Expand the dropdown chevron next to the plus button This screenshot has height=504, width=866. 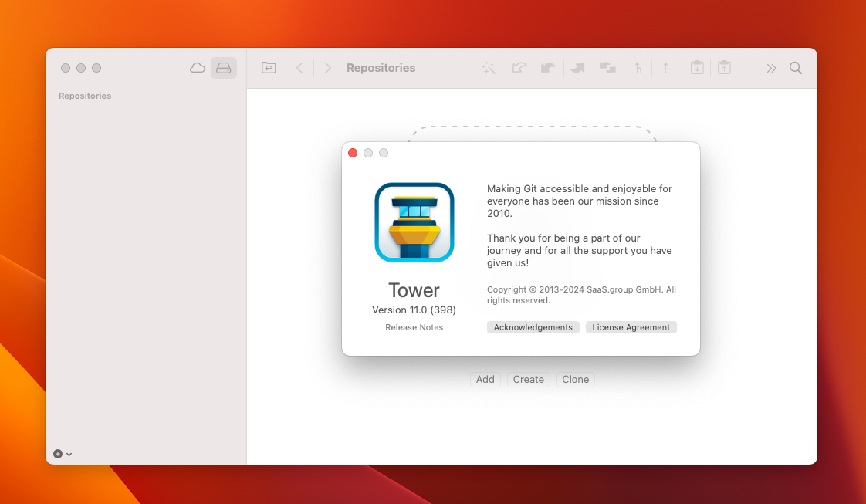pos(68,454)
